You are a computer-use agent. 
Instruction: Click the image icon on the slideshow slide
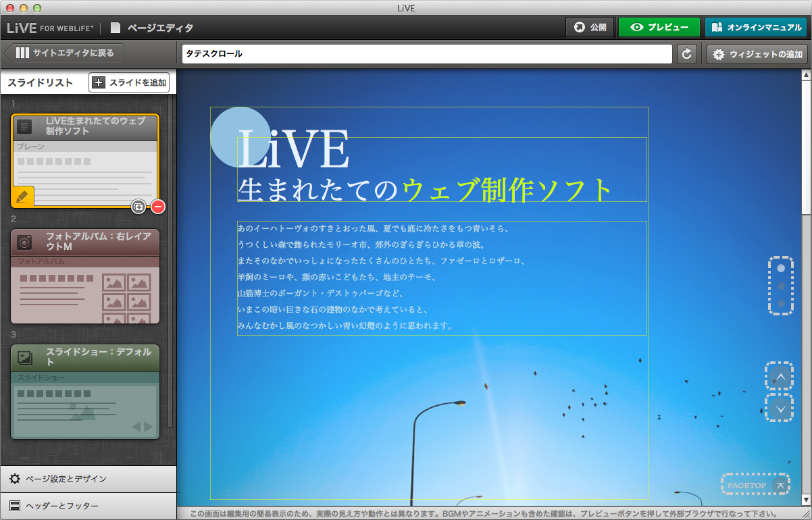[x=25, y=358]
